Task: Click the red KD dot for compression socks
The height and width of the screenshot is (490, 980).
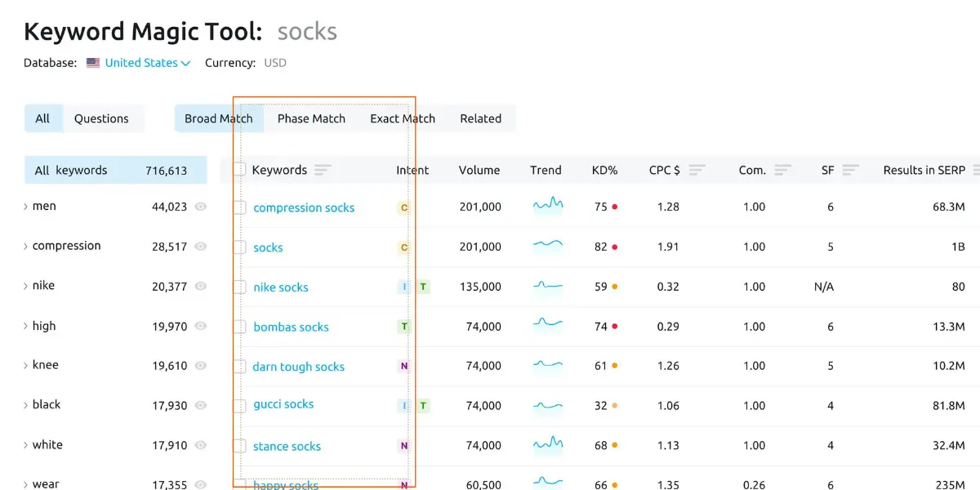Action: coord(615,207)
